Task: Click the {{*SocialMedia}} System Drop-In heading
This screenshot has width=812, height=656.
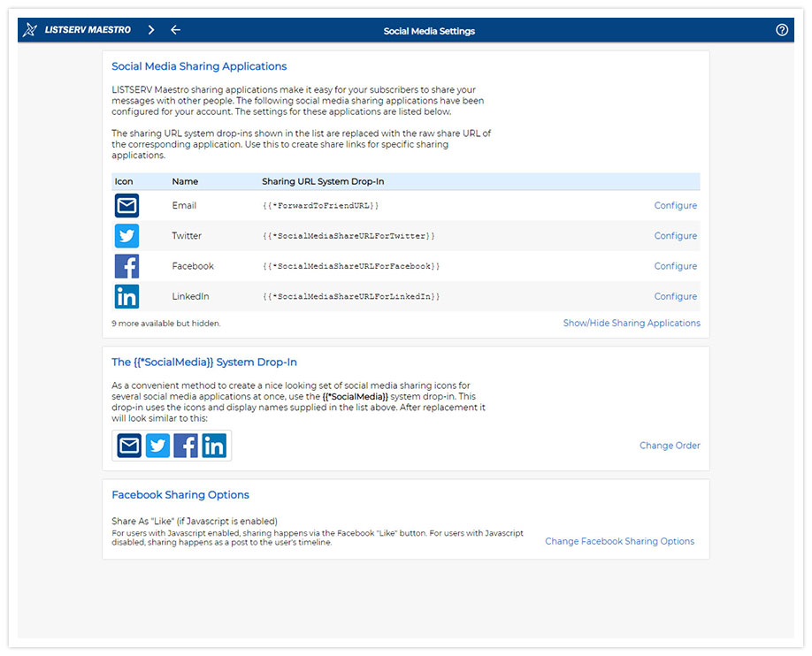Action: (x=204, y=362)
